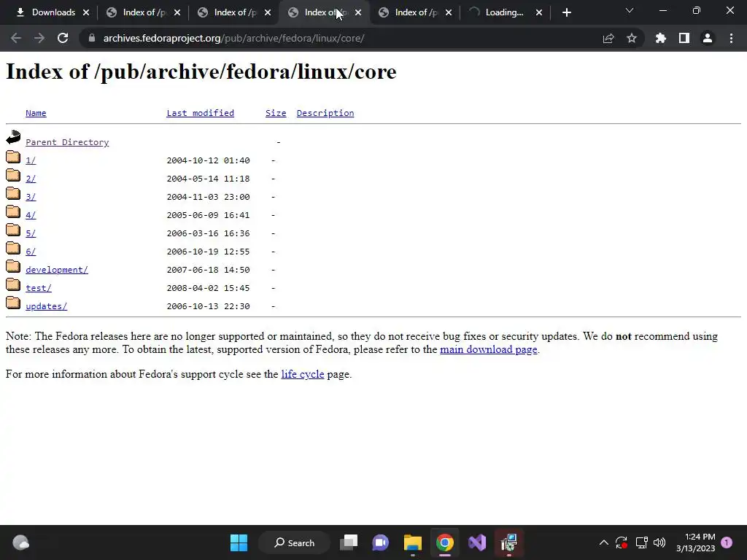View site info via the padlock icon
Screen dimensions: 747x560
coord(91,38)
